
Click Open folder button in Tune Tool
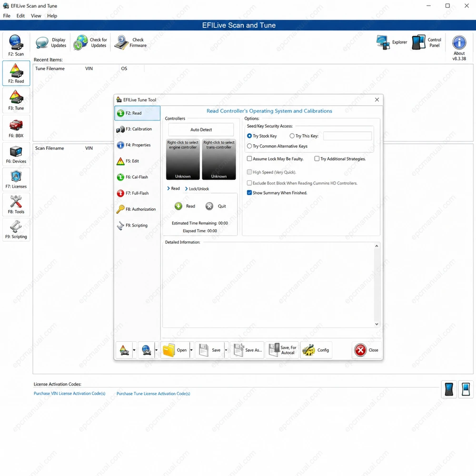pos(175,350)
